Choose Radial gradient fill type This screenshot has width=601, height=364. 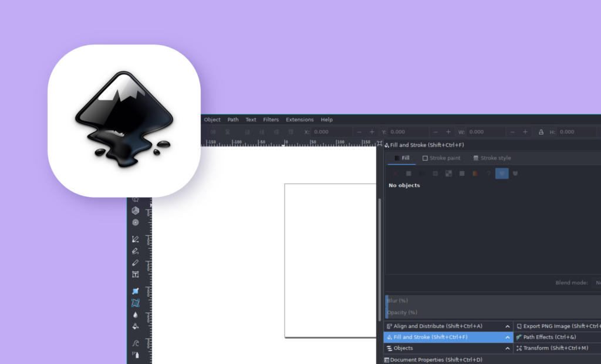435,174
